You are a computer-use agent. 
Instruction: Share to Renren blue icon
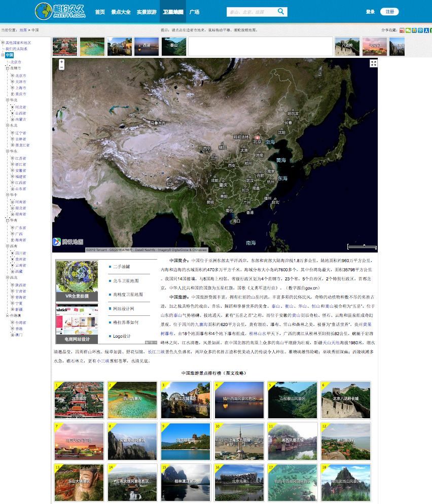(x=426, y=30)
